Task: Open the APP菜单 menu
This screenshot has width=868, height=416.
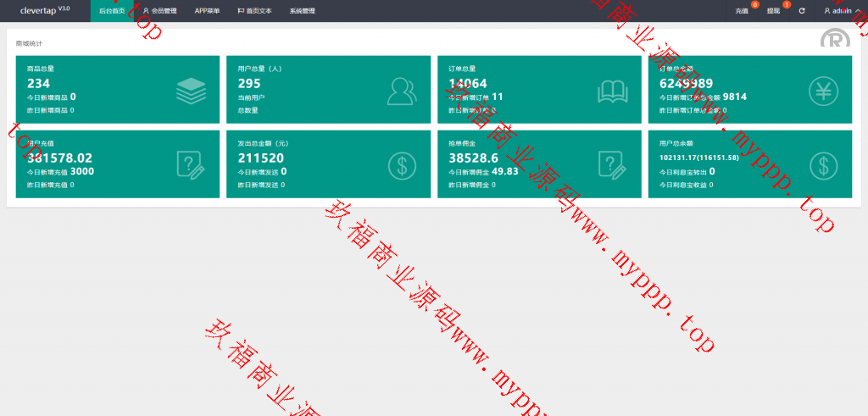Action: 207,11
